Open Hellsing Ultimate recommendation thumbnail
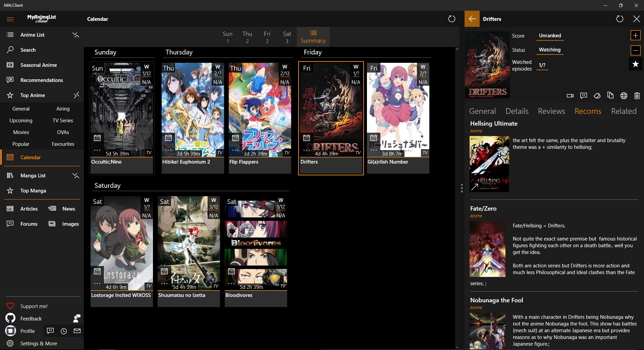 [489, 164]
